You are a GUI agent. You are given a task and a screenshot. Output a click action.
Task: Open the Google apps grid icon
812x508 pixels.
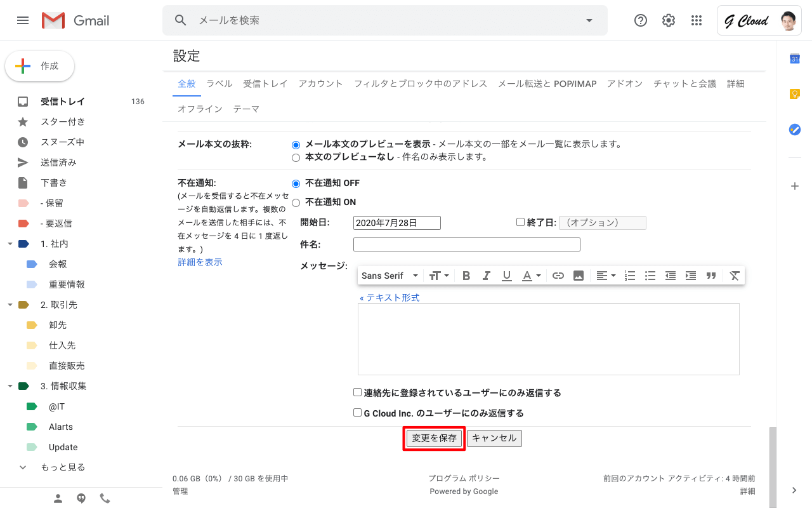tap(697, 20)
